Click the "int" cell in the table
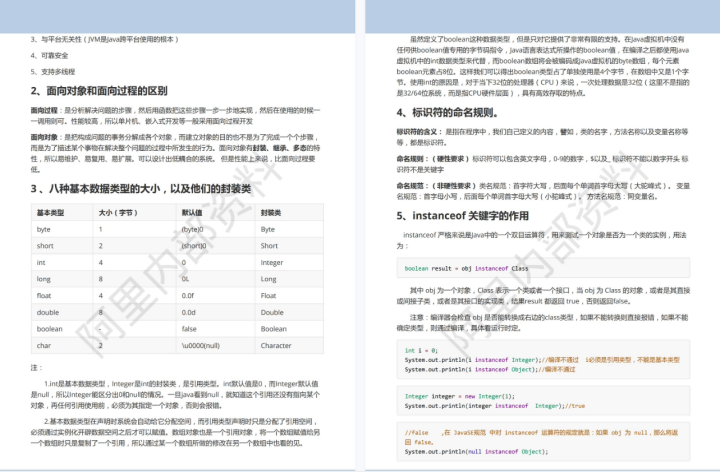The image size is (720, 472). tap(41, 263)
